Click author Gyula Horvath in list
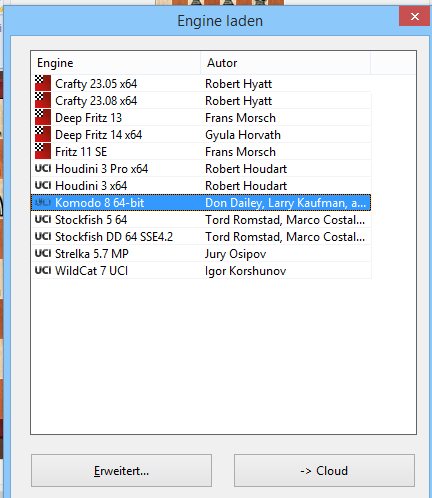 tap(243, 135)
